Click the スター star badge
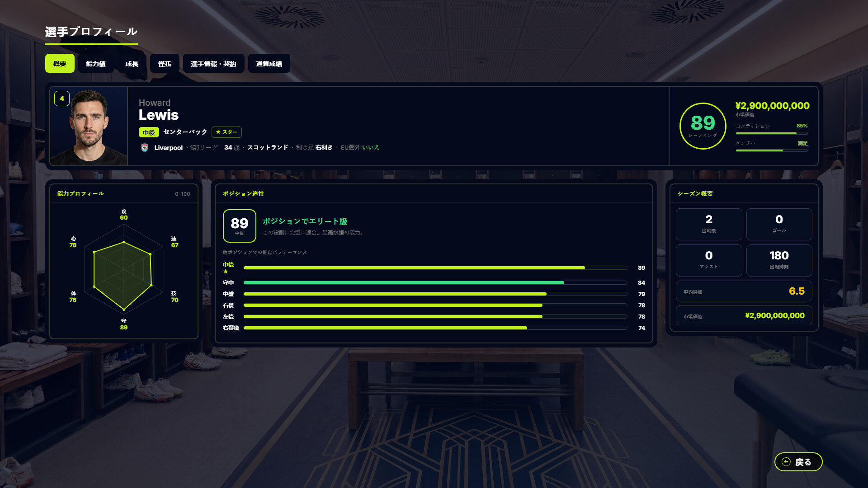 coord(226,132)
